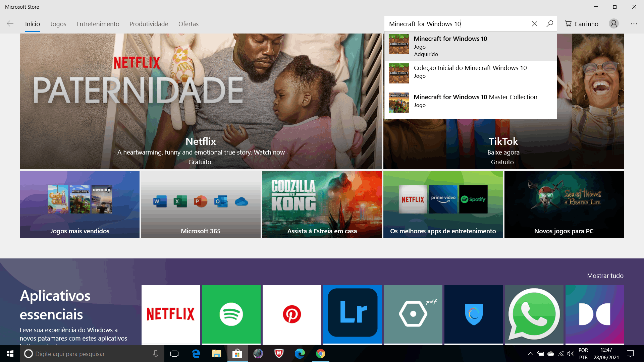644x362 pixels.
Task: Open the Netflix app tile
Action: (171, 314)
